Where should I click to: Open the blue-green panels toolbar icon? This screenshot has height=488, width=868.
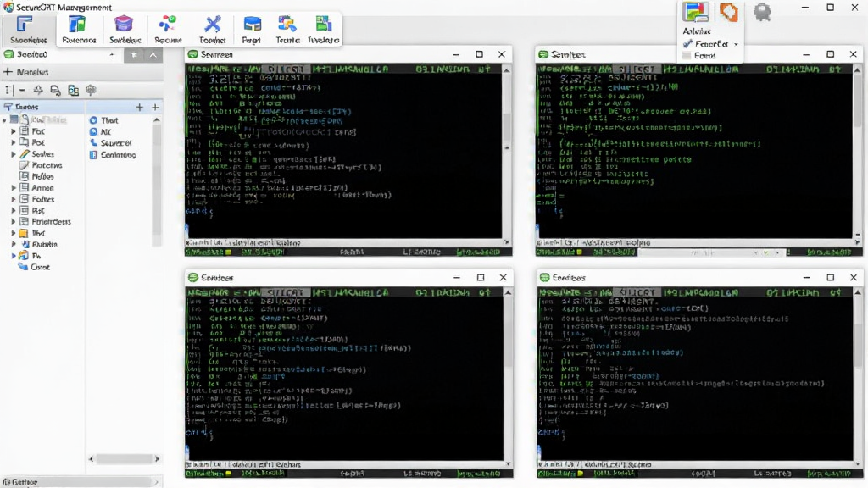point(77,25)
